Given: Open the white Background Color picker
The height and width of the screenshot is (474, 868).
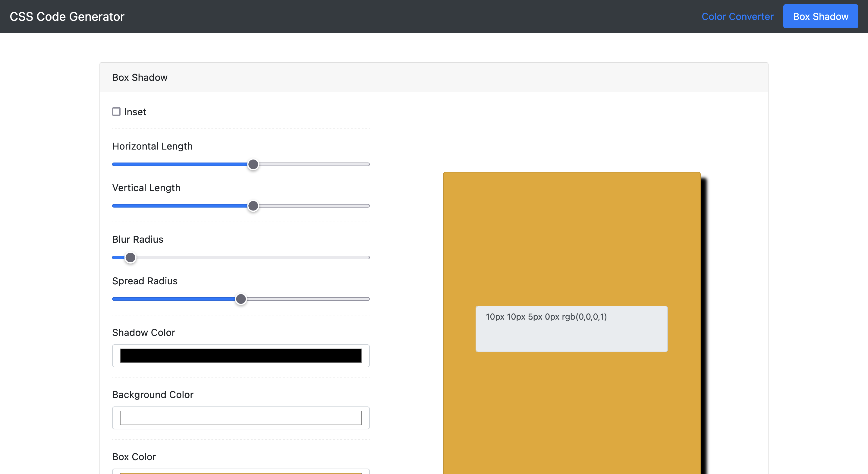Looking at the screenshot, I should 241,418.
